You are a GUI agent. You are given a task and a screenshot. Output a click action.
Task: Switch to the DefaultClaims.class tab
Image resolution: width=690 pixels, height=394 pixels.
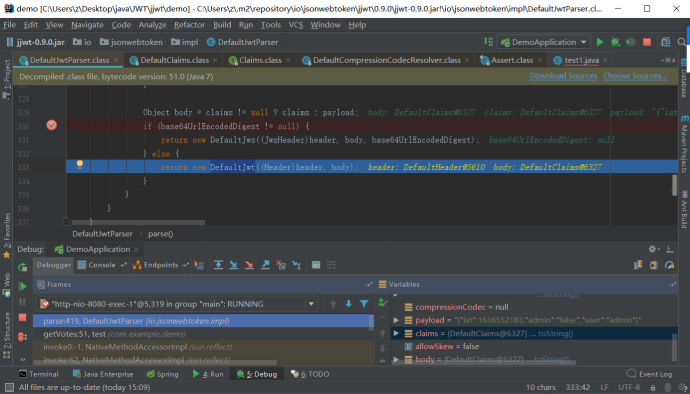coord(174,60)
